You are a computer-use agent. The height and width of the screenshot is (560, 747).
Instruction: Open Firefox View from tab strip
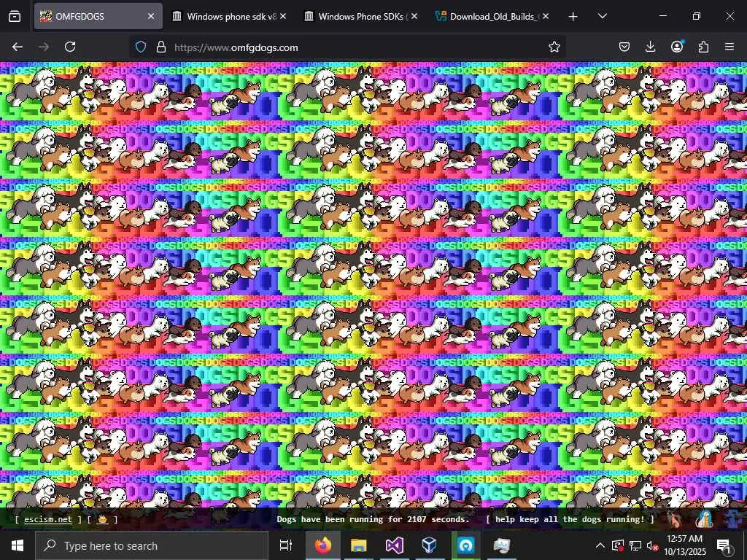(15, 16)
